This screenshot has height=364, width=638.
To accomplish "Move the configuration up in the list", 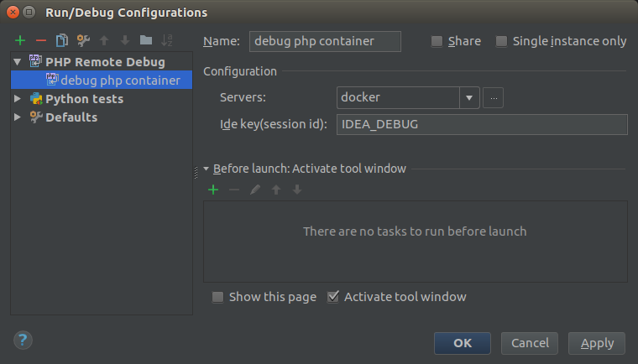I will (104, 40).
